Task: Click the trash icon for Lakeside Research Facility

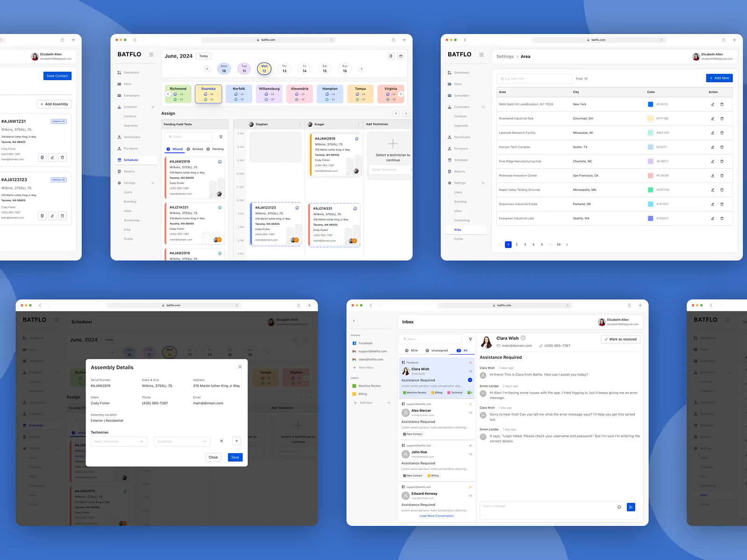Action: (722, 133)
